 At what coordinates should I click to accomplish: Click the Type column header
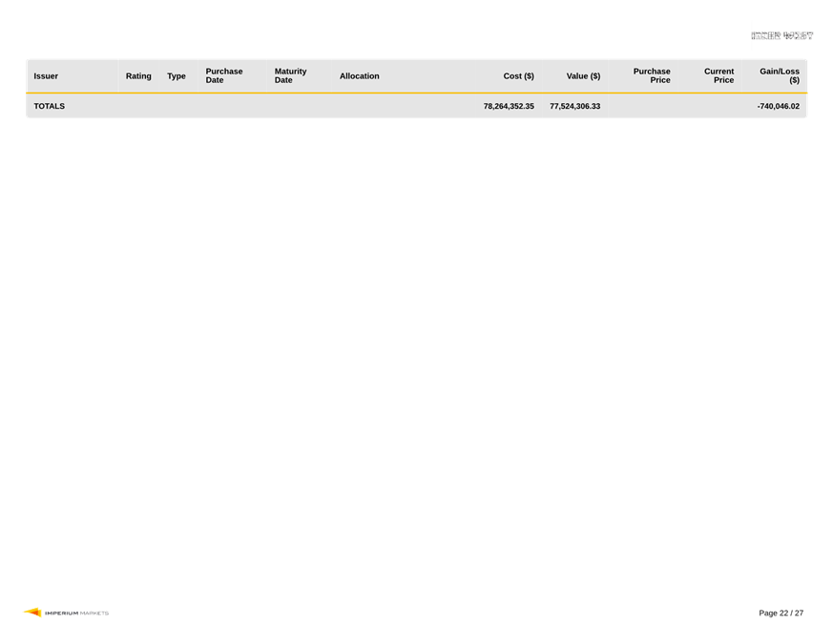177,76
